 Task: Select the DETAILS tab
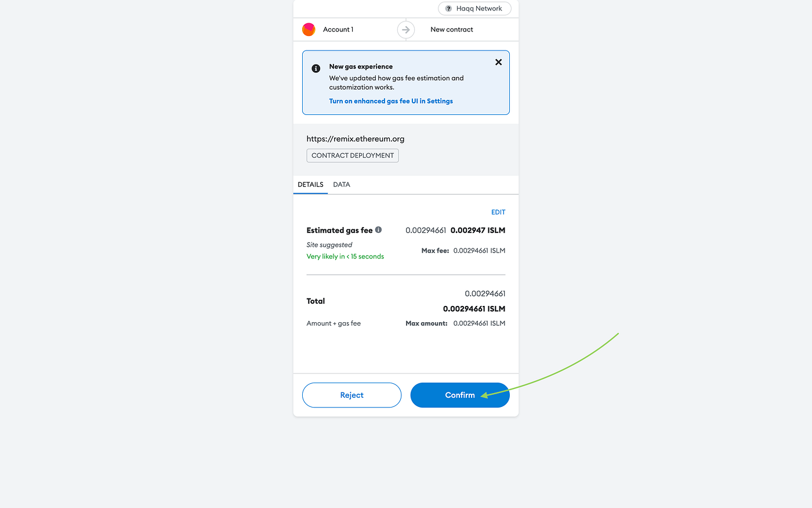310,185
